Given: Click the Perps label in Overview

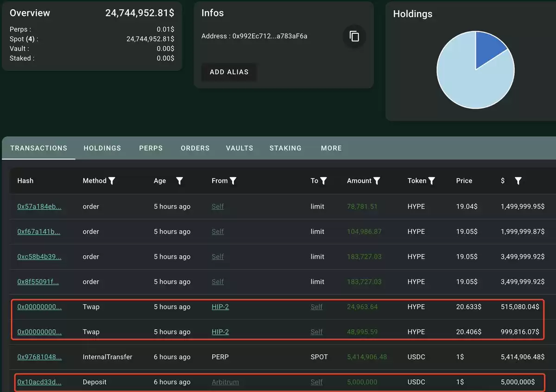Looking at the screenshot, I should tap(20, 29).
